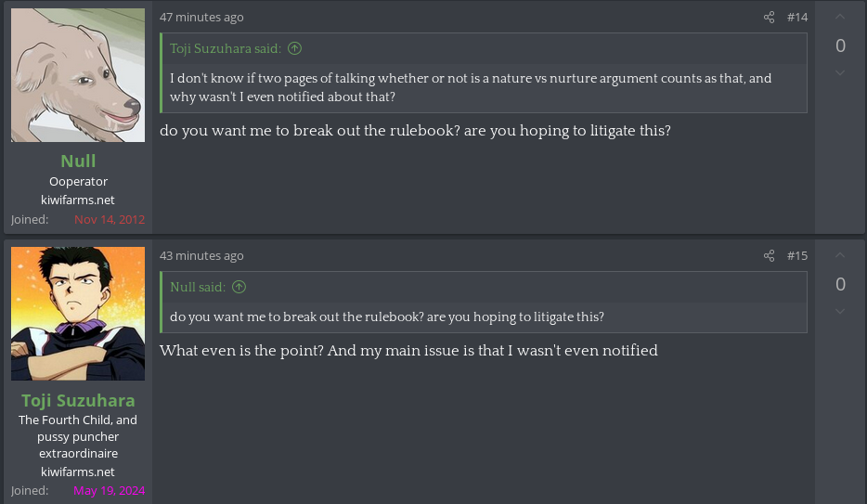This screenshot has width=867, height=504.
Task: Jump to Null's quoted post arrow
Action: coord(239,287)
